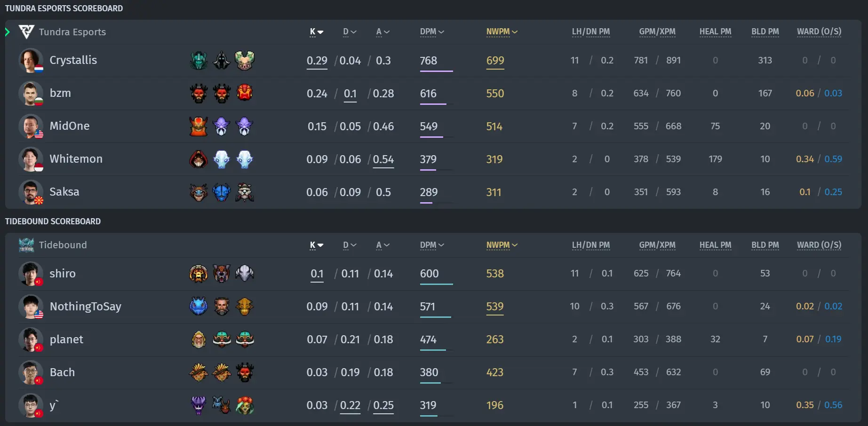Sort Tidebound scoreboard by D column
The width and height of the screenshot is (868, 426).
tap(350, 245)
